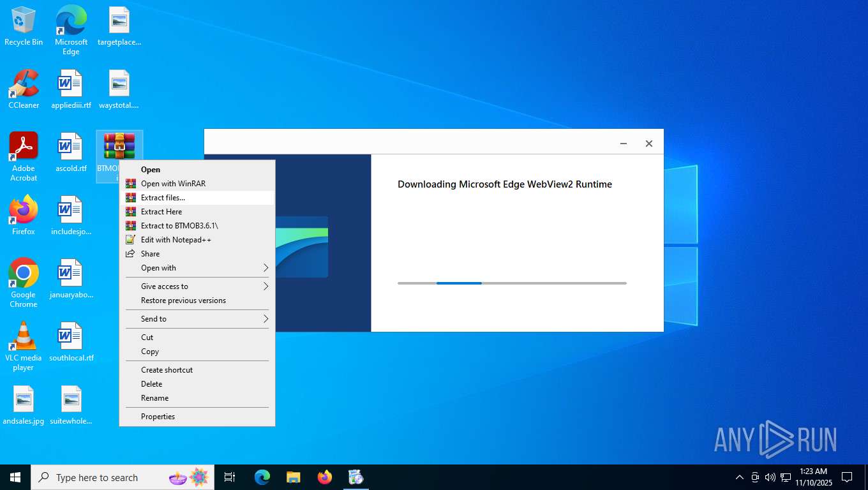Launch the Firefox desktop shortcut

click(x=24, y=216)
